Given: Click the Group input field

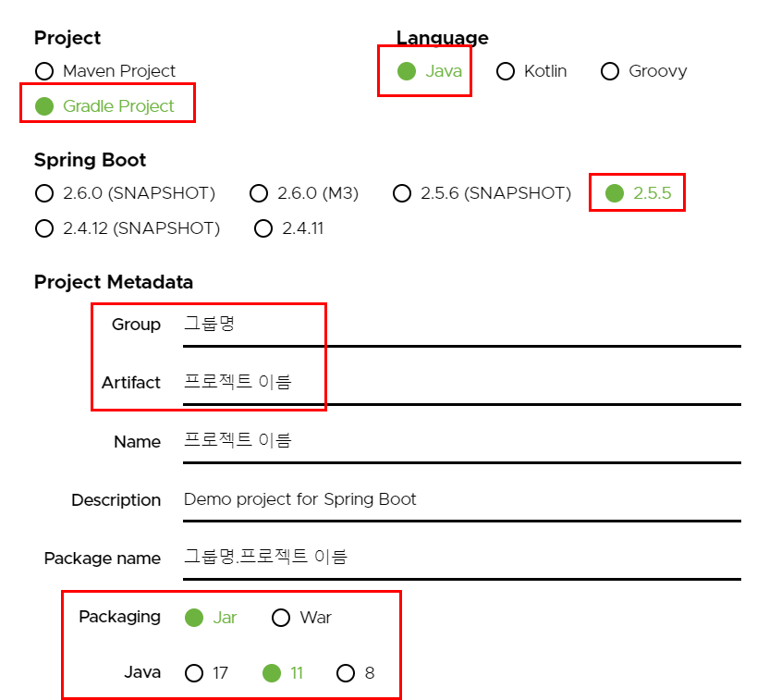Looking at the screenshot, I should pos(370,325).
